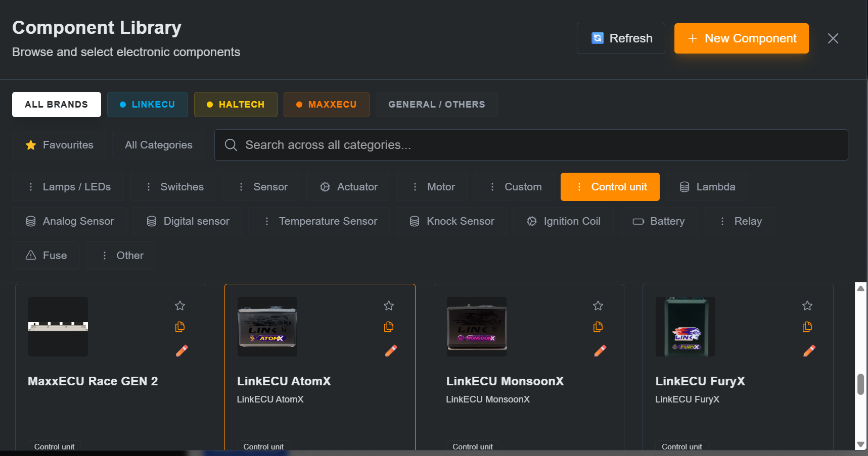The image size is (868, 456).
Task: Filter by Digital sensor category
Action: 188,221
